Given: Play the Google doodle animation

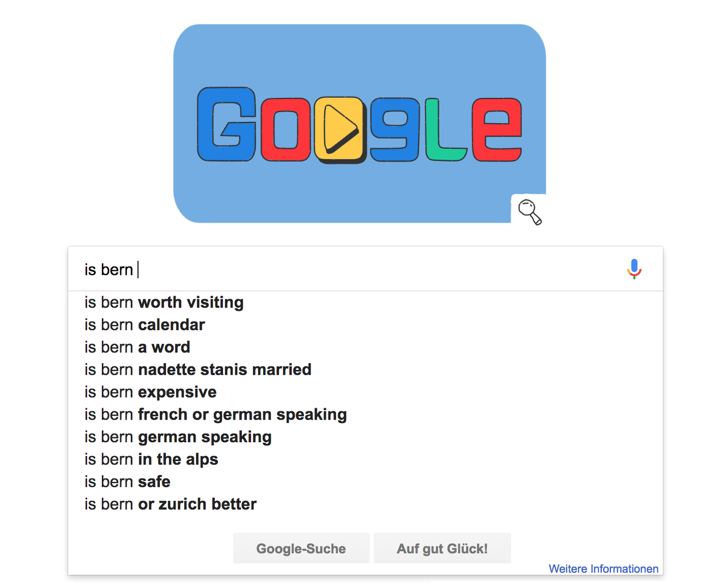Looking at the screenshot, I should (x=340, y=129).
